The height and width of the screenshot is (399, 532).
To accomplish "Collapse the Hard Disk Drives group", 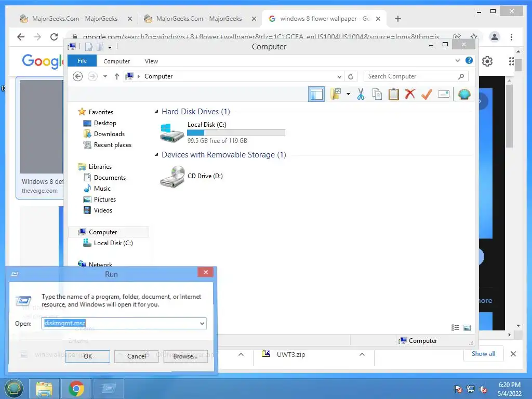I will click(156, 112).
